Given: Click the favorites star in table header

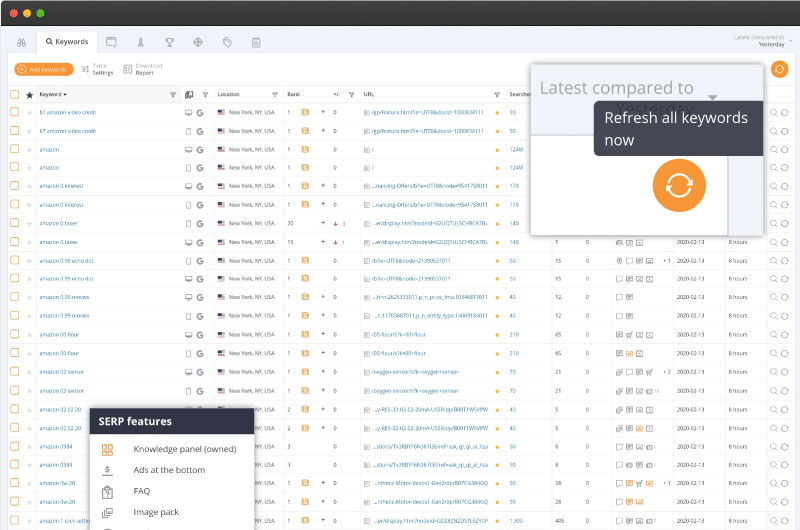Looking at the screenshot, I should pos(30,95).
